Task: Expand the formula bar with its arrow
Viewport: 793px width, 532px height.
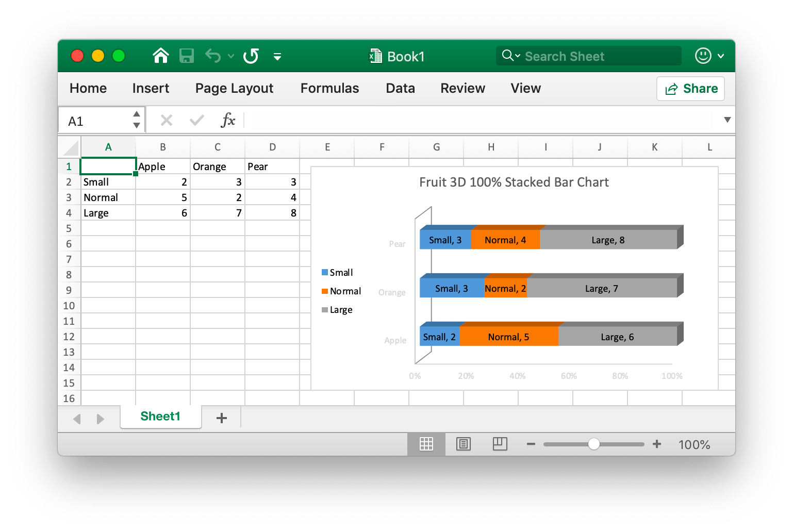Action: pos(727,120)
